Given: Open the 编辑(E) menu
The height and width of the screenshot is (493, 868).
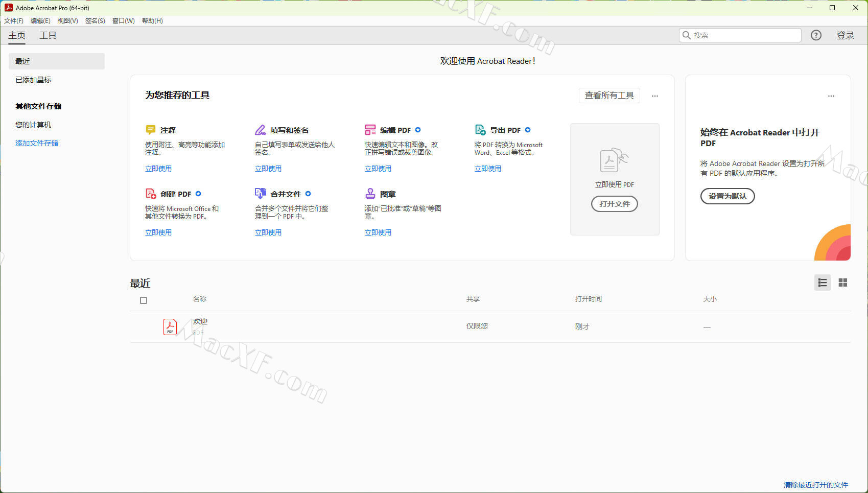Looking at the screenshot, I should pyautogui.click(x=40, y=21).
